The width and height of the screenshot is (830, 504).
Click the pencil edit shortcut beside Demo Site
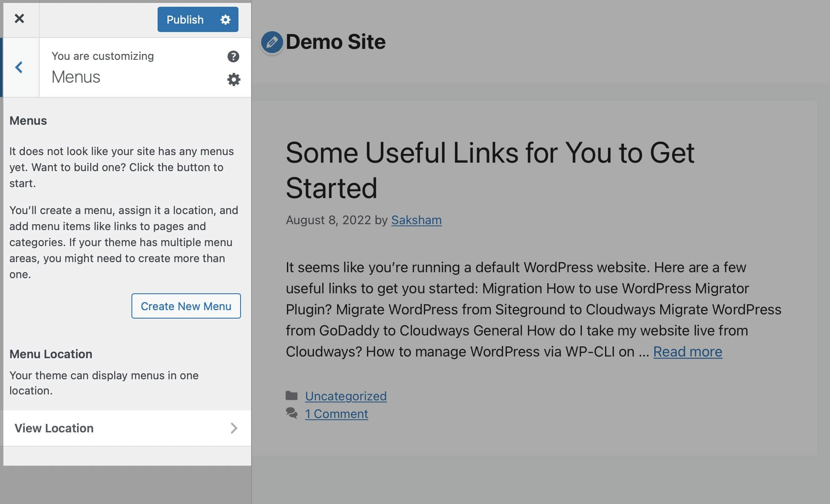click(272, 42)
